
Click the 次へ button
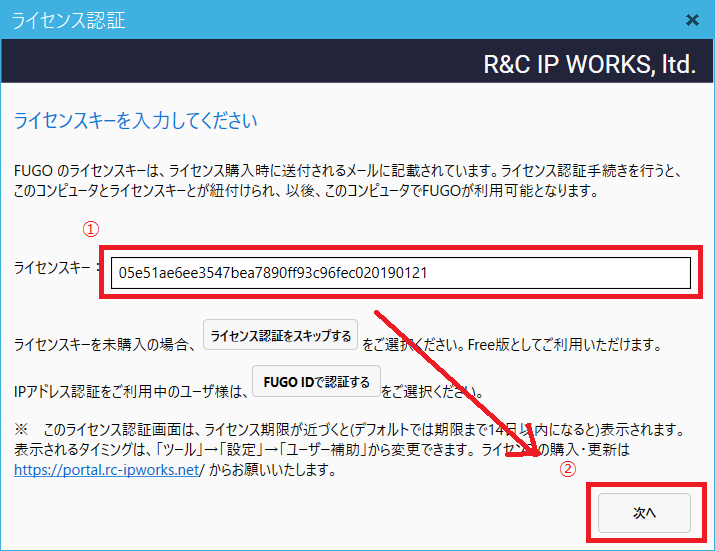tap(644, 513)
